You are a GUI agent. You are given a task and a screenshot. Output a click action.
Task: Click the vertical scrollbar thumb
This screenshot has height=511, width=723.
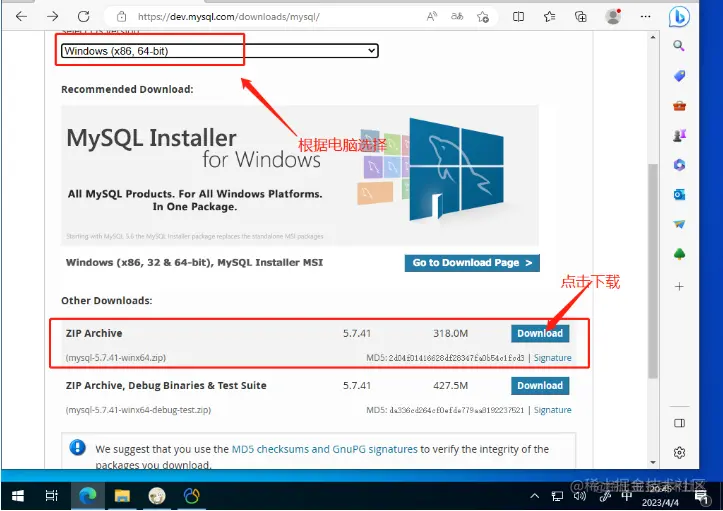653,271
